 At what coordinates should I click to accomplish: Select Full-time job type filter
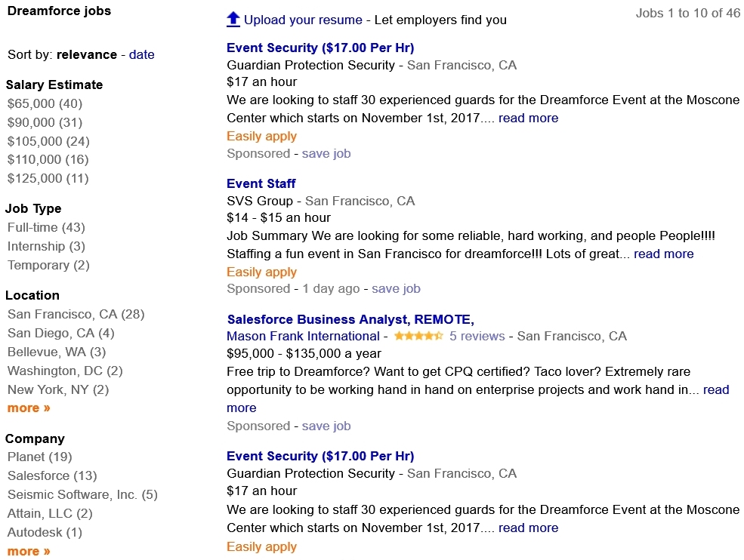point(46,227)
